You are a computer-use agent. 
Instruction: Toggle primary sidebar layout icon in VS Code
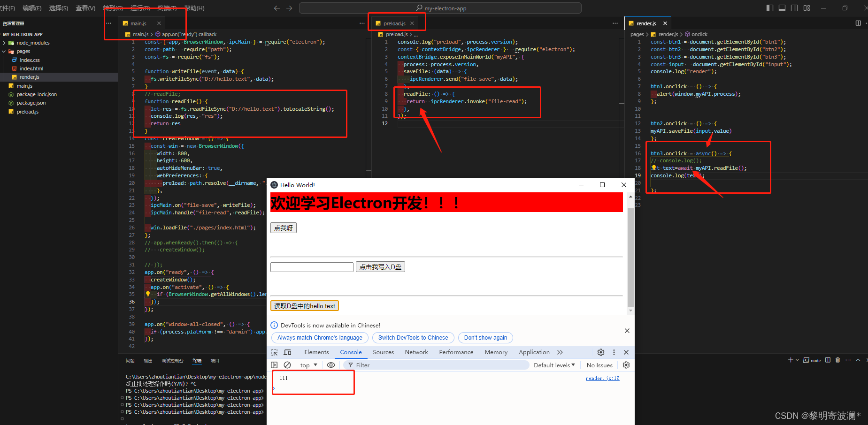pos(770,8)
